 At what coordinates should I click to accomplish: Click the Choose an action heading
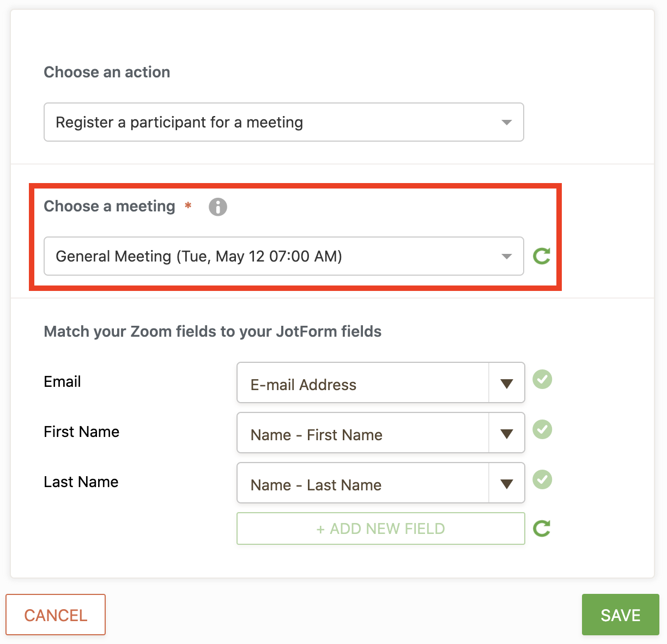pyautogui.click(x=107, y=72)
